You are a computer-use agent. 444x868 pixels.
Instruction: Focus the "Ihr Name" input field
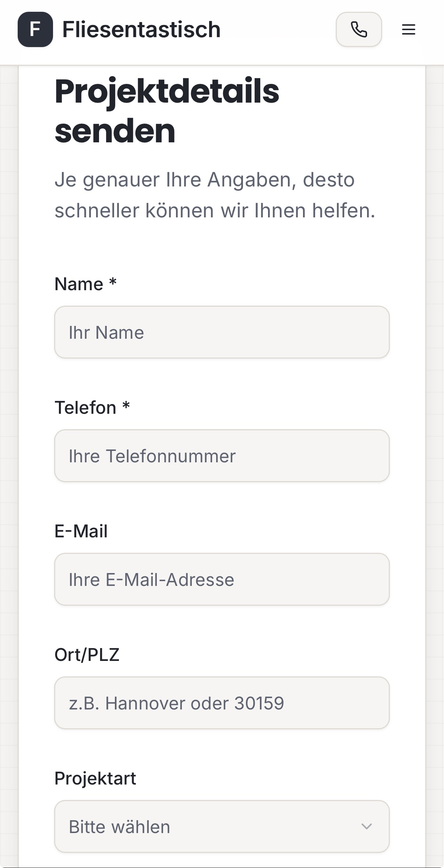(x=222, y=332)
